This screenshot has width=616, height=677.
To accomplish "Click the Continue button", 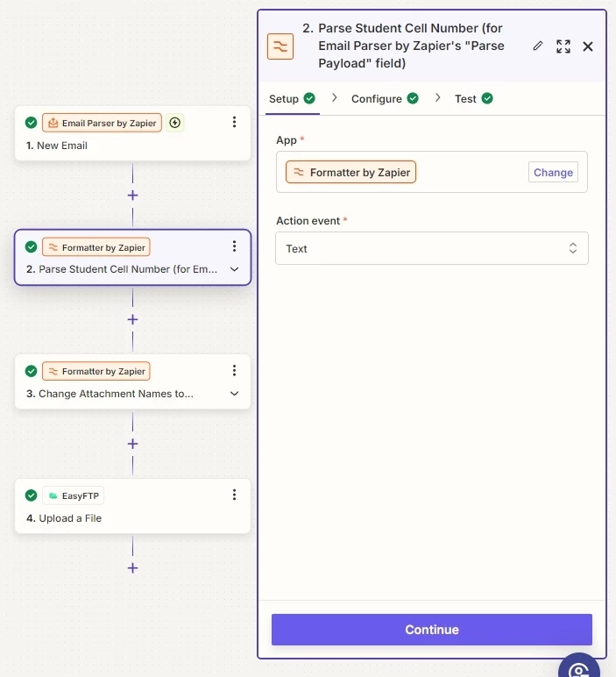I will coord(432,630).
